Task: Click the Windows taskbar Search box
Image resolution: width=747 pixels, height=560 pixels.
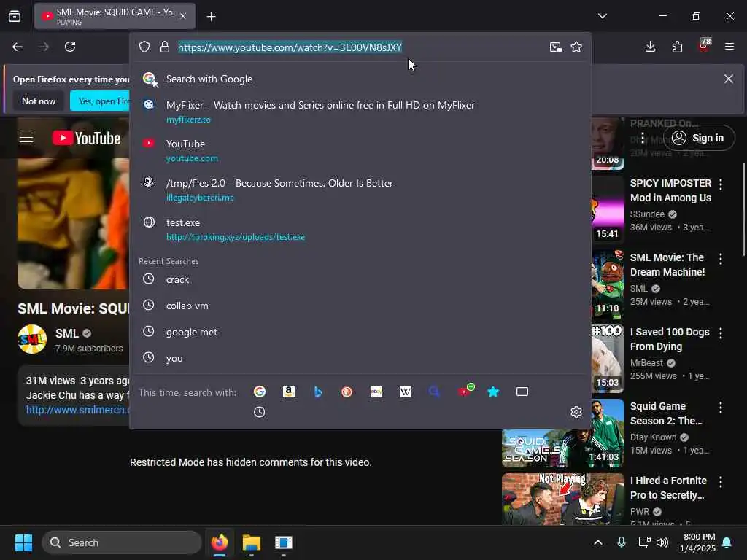Action: click(x=122, y=542)
